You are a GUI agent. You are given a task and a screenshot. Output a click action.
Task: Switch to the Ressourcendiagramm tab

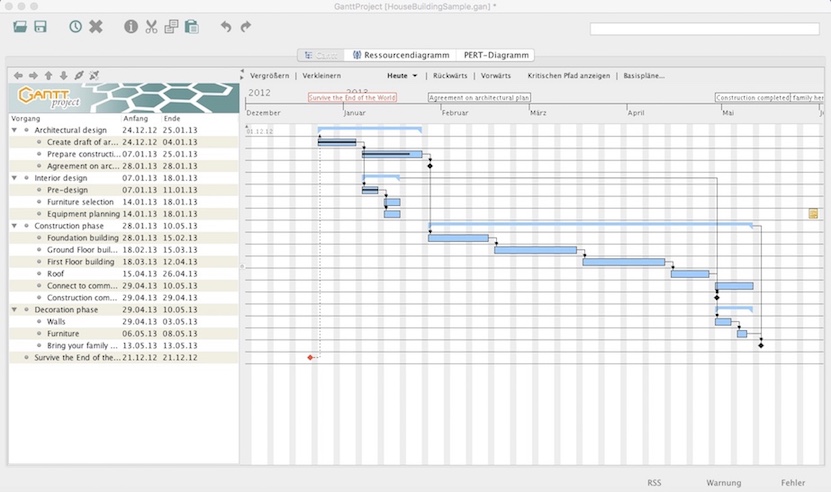(401, 55)
